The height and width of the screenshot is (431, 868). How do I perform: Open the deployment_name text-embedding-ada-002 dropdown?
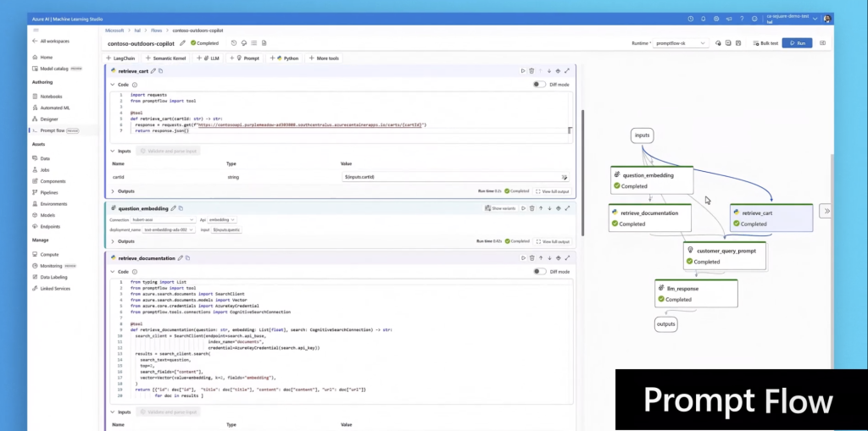[x=168, y=229]
